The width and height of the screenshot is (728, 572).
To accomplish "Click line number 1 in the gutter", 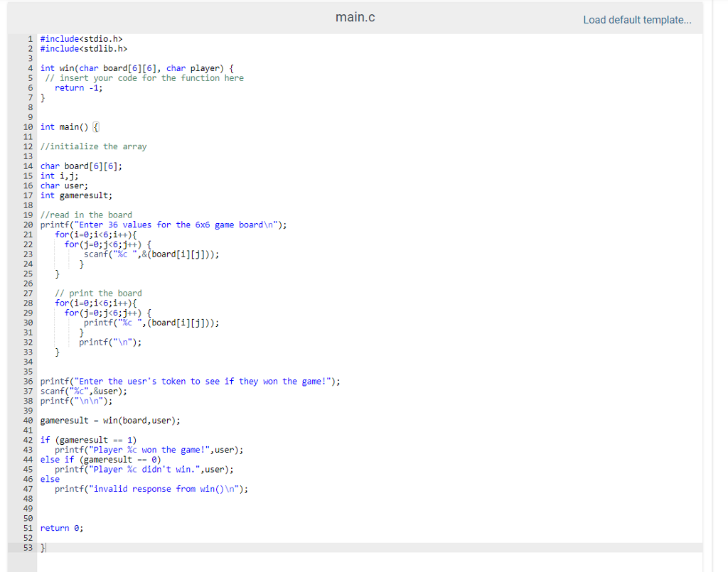I will coord(30,38).
